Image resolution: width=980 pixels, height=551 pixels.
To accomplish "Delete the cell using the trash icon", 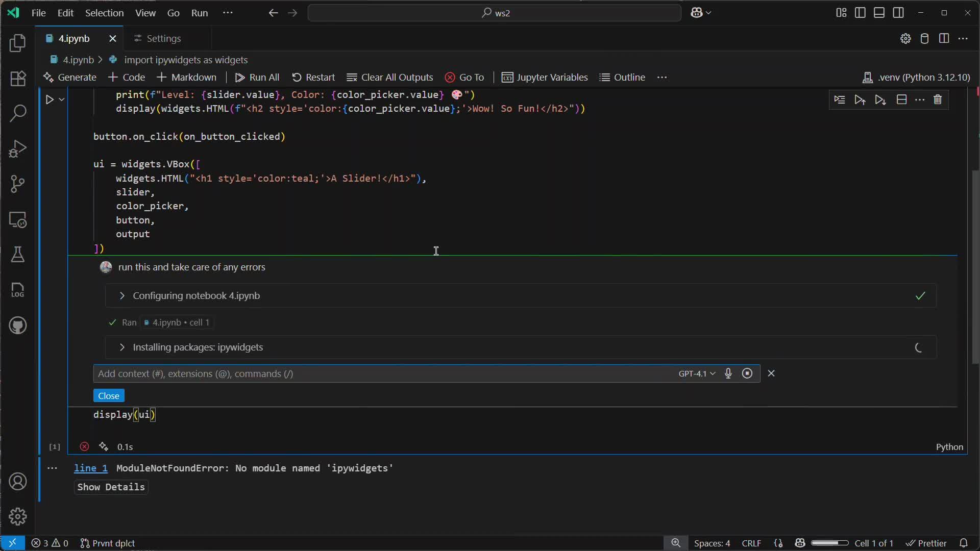I will pos(939,99).
